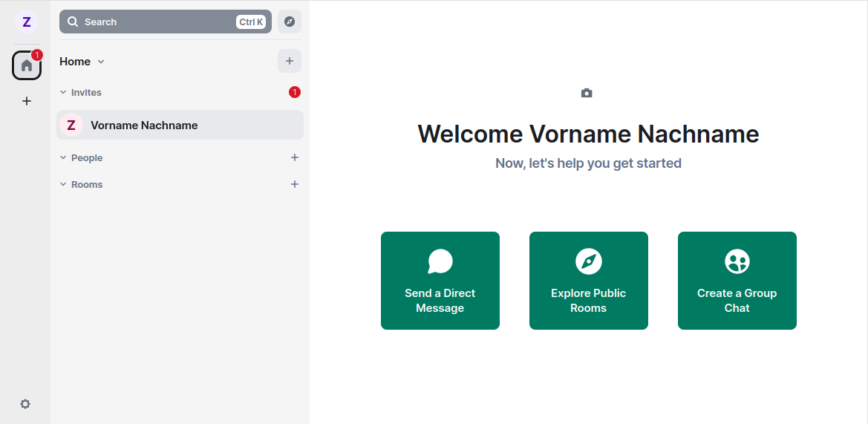
Task: Create a new space with plus icon
Action: point(27,101)
